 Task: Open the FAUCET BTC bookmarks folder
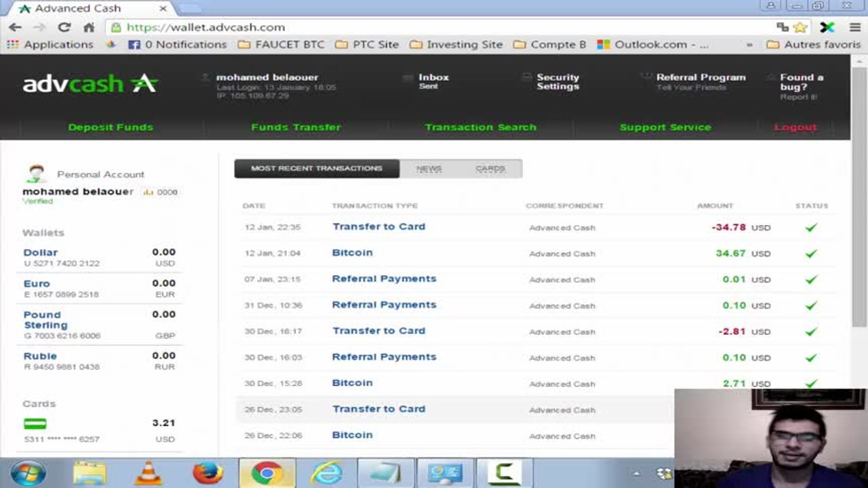point(281,45)
